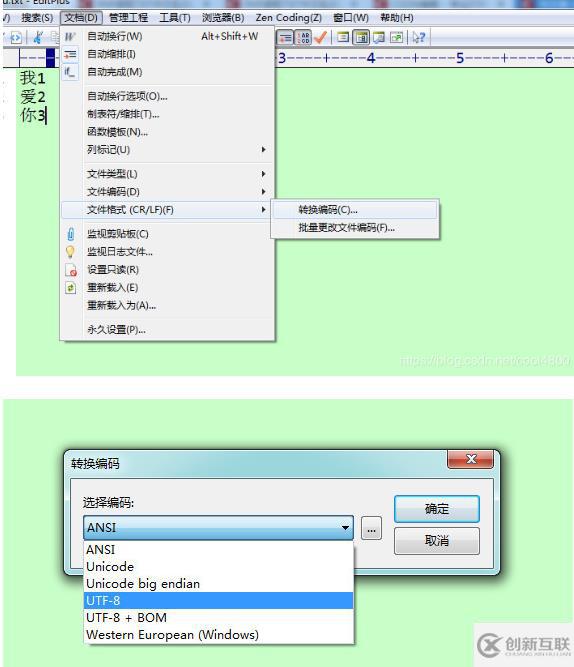This screenshot has width=574, height=667.
Task: Click the output window toolbar icon
Action: pos(379,37)
